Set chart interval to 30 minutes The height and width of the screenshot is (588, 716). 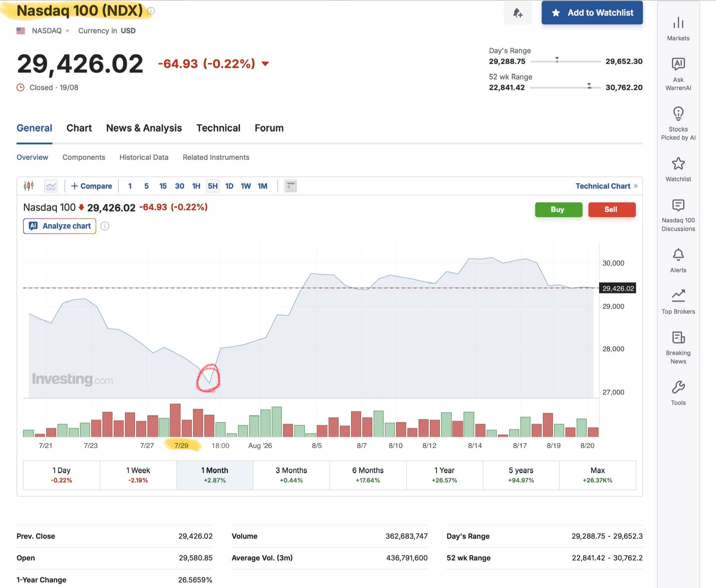click(x=180, y=186)
